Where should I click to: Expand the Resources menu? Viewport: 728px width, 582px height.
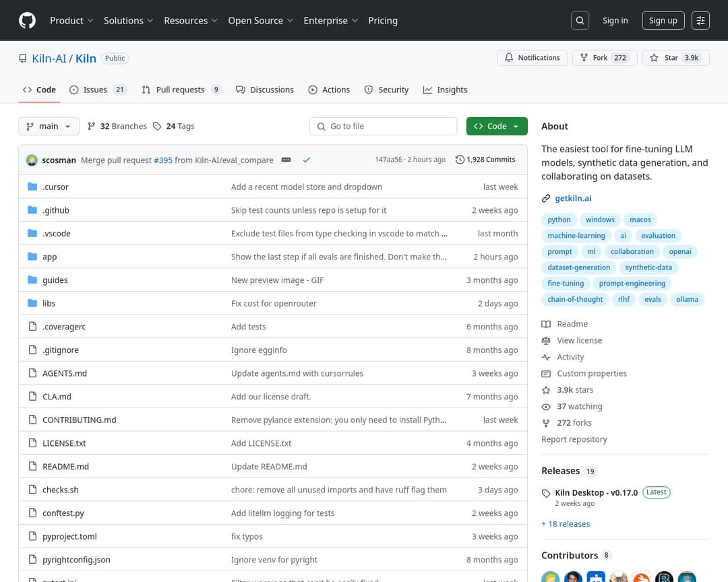[190, 20]
